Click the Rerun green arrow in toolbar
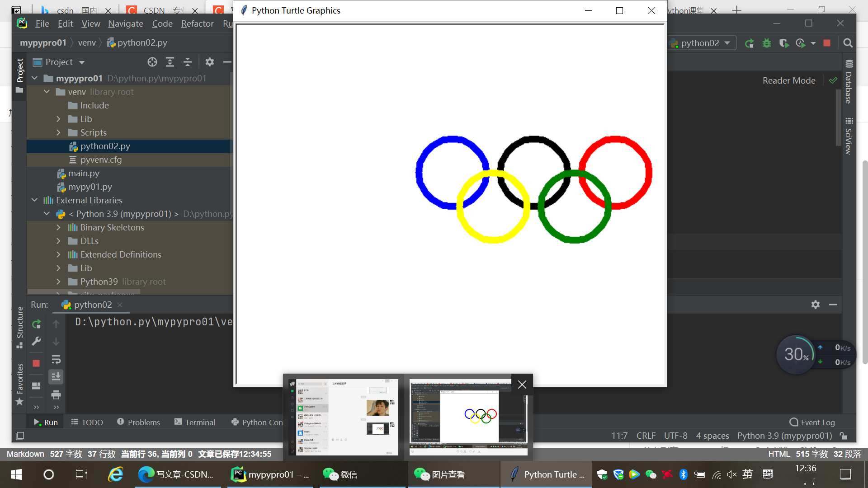The image size is (868, 488). (x=749, y=43)
